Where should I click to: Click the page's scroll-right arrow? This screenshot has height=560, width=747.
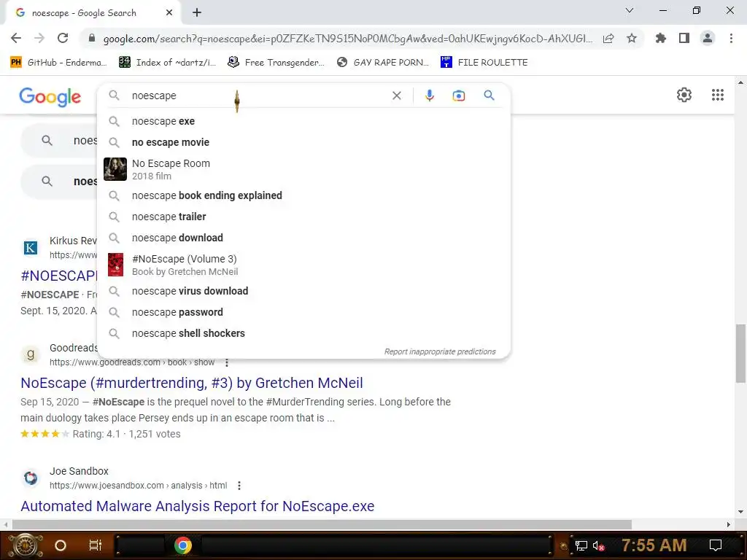pyautogui.click(x=729, y=525)
